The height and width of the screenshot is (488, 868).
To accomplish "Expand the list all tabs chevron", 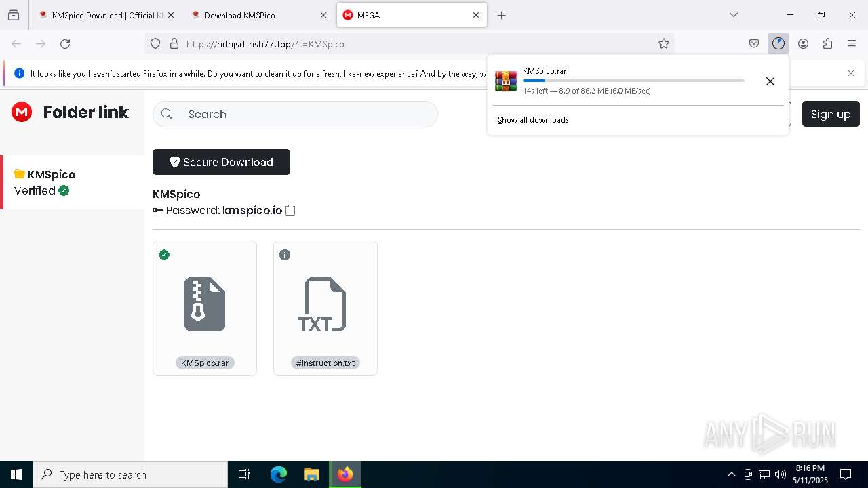I will click(734, 15).
